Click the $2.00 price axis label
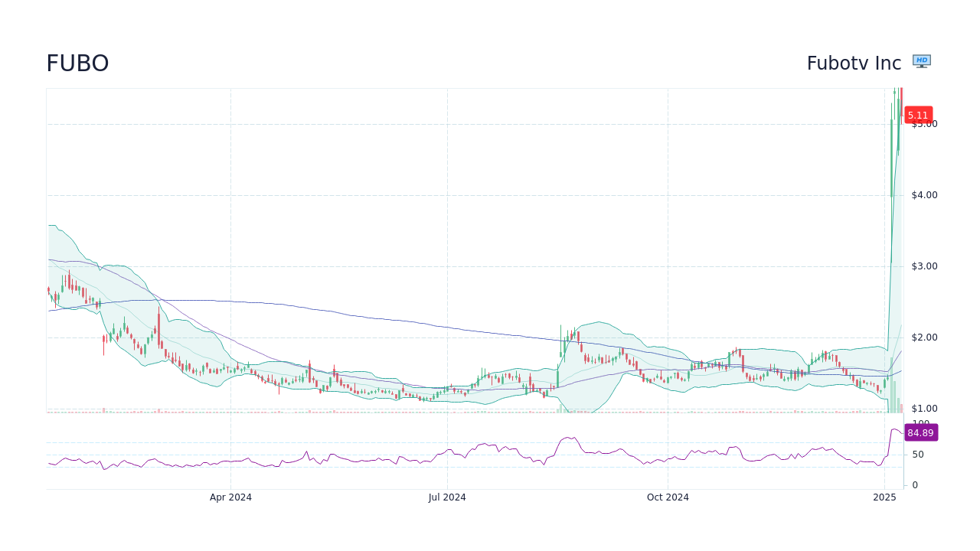This screenshot has width=980, height=551. pos(924,337)
